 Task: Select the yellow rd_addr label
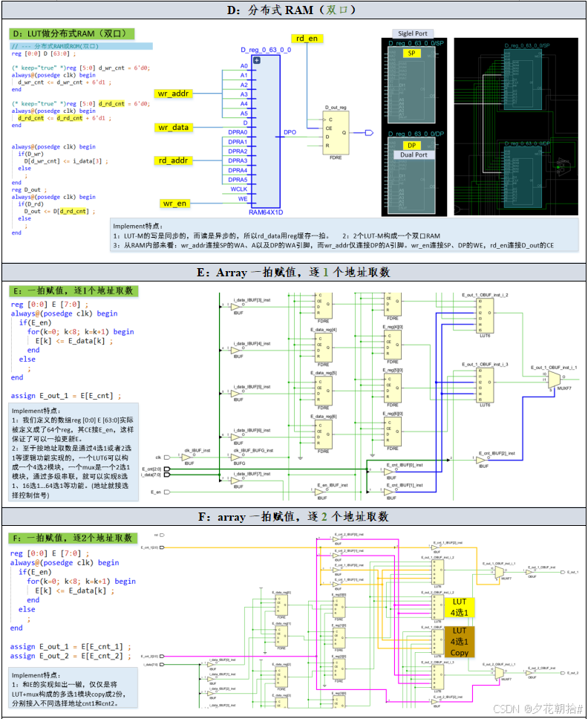point(173,160)
